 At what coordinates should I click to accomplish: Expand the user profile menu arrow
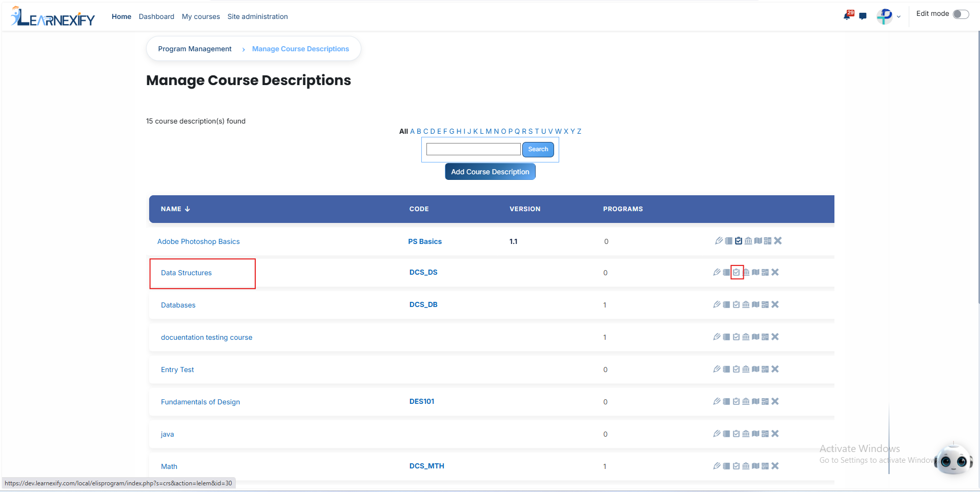coord(899,17)
